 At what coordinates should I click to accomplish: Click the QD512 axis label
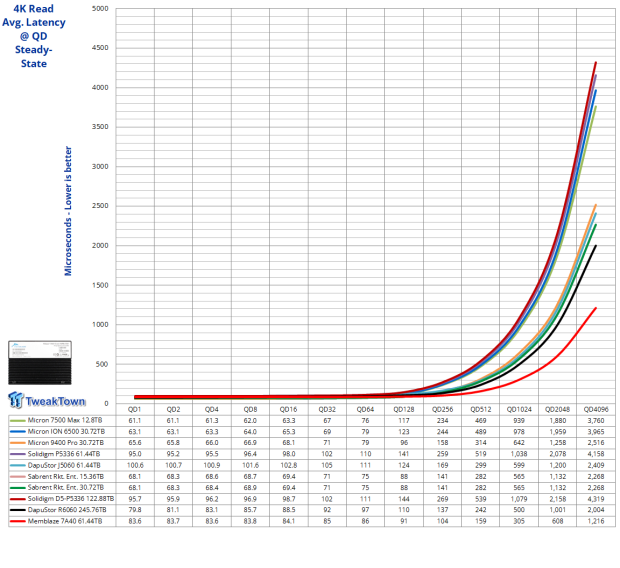(x=480, y=409)
